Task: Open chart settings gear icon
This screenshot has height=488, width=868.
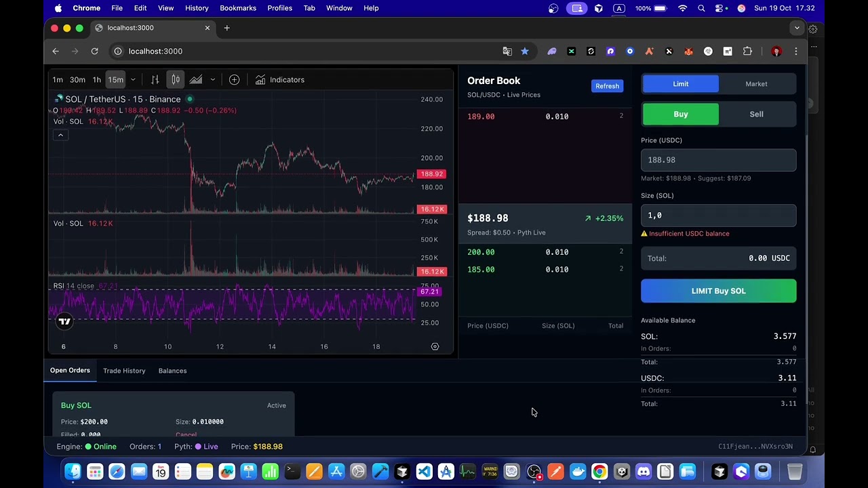Action: 435,346
